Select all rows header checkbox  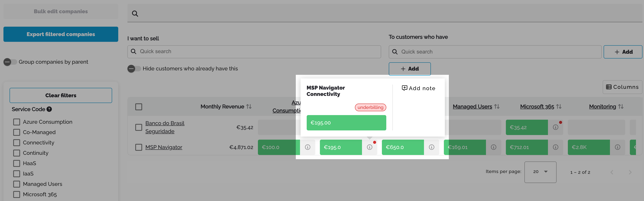click(139, 107)
